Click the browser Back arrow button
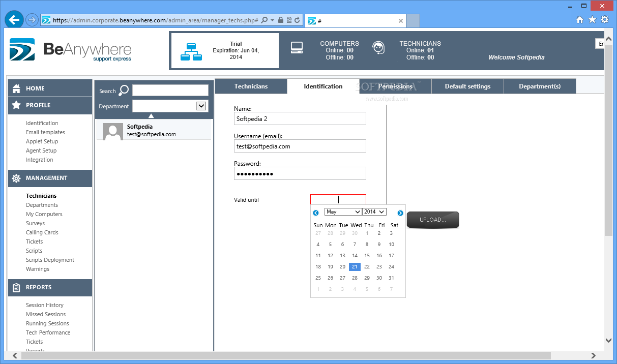Viewport: 617px width, 364px height. [x=14, y=20]
